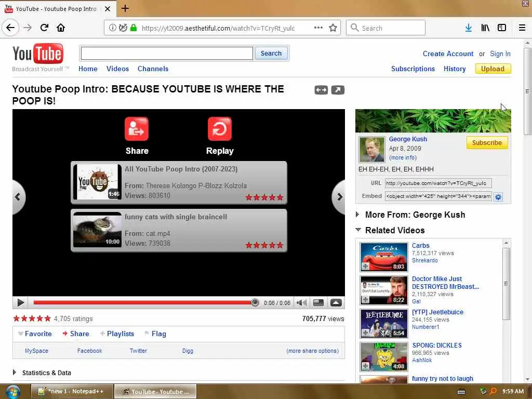Screen dimensions: 532x399
Task: Play the video using the play button
Action: tap(20, 303)
